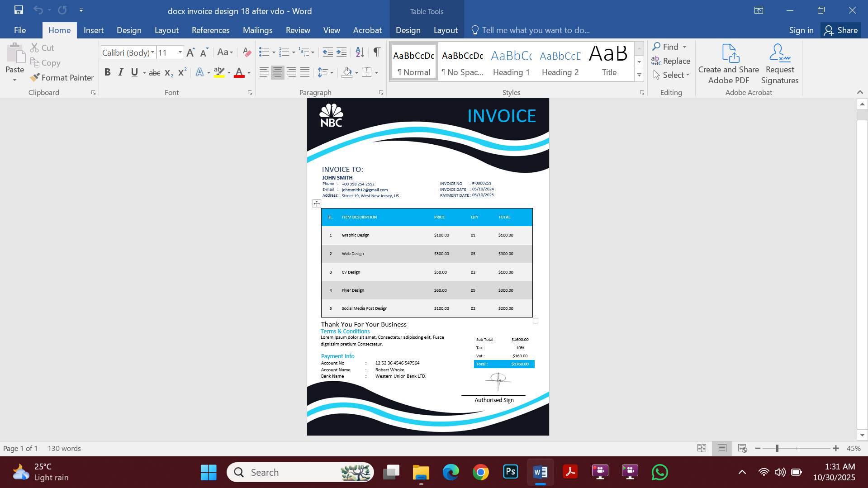Open the font size dropdown
868x488 pixels.
point(180,52)
